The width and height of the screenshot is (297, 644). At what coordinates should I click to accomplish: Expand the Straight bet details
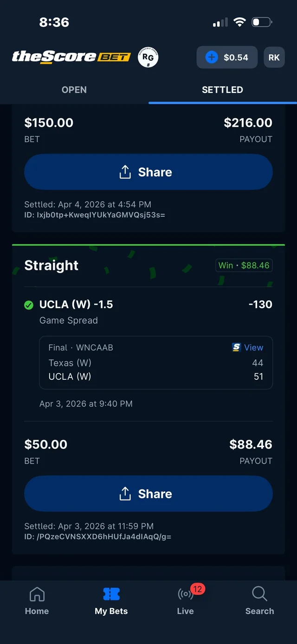[x=51, y=265]
